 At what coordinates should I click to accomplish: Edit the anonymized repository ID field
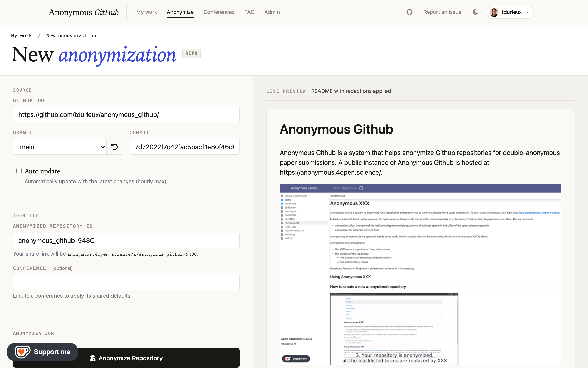pyautogui.click(x=126, y=240)
